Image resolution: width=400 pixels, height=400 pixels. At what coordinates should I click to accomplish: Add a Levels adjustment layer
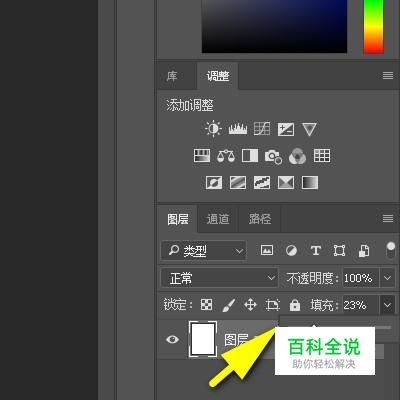click(x=238, y=129)
